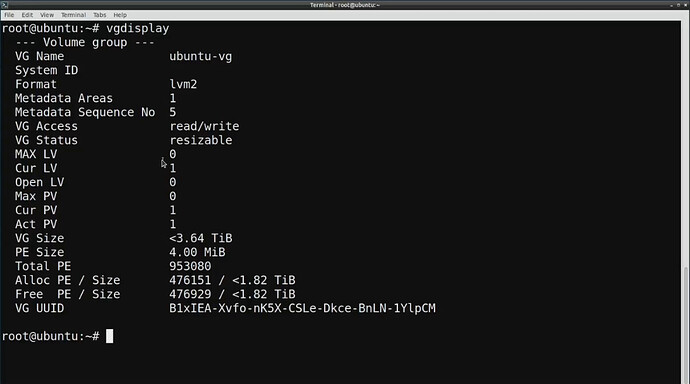The width and height of the screenshot is (690, 384).
Task: Click the resizable VG Status value
Action: coord(201,140)
